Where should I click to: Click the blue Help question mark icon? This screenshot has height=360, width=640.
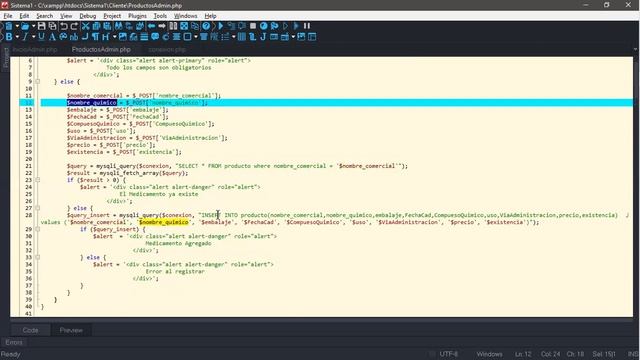(x=206, y=26)
